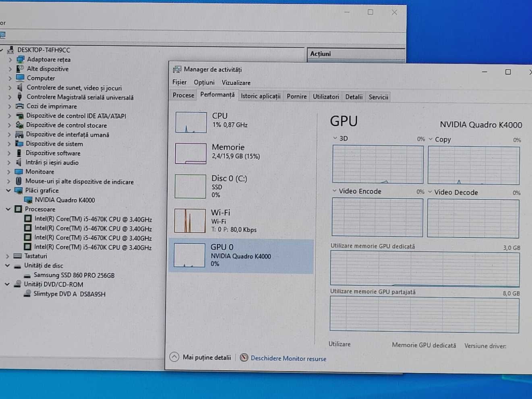
Task: Click the Task Manager title bar icon
Action: click(x=177, y=69)
